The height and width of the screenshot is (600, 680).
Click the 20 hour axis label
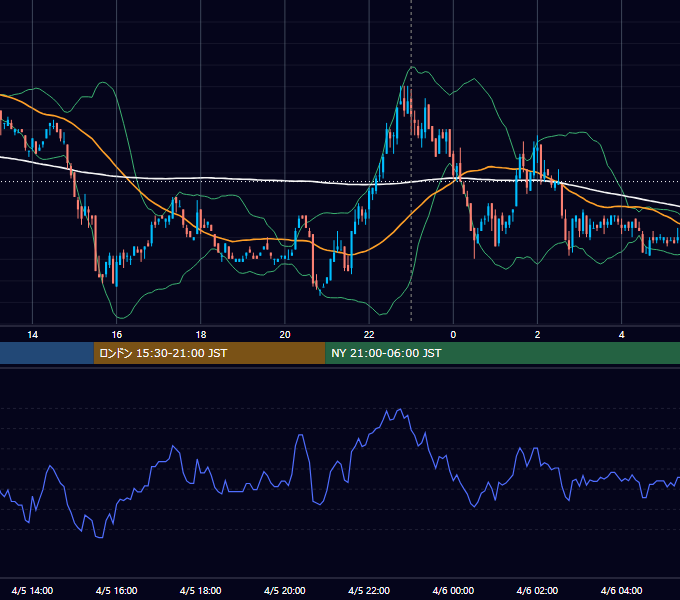[x=285, y=335]
